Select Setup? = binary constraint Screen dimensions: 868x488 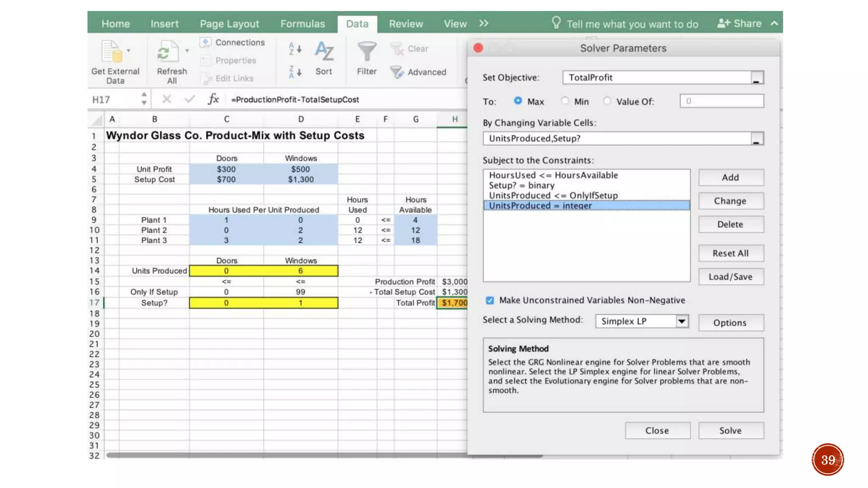point(587,185)
